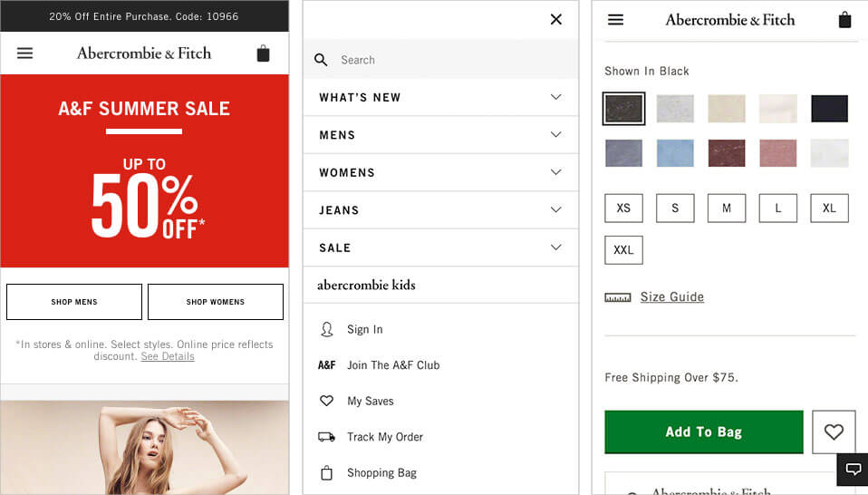Click the search magnifier icon
The width and height of the screenshot is (868, 495).
321,60
